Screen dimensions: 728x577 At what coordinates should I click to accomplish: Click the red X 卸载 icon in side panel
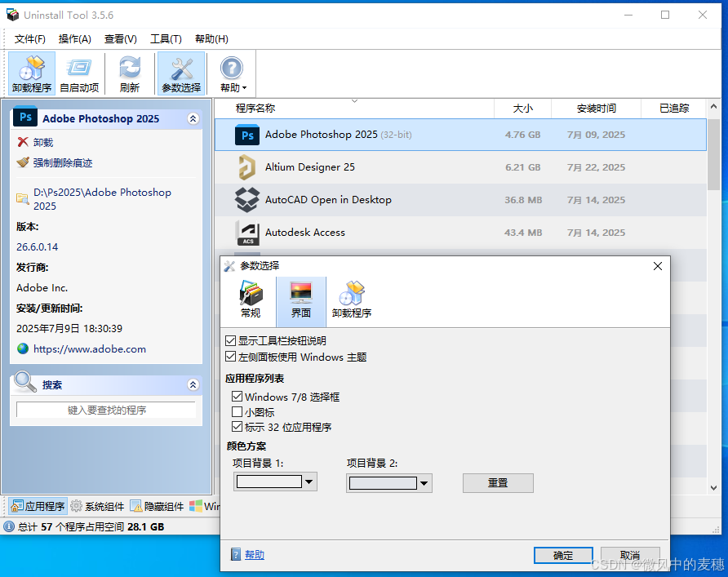23,142
